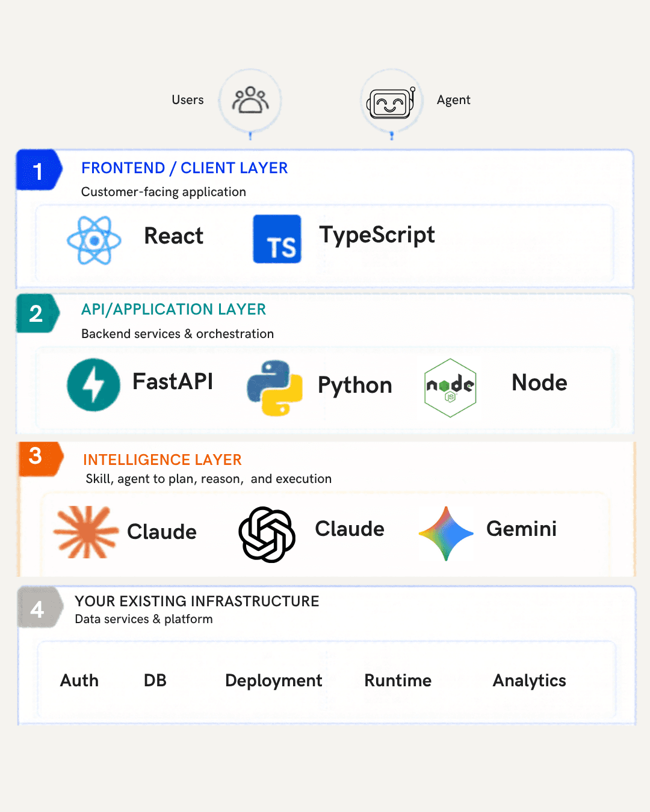The image size is (650, 812).
Task: Select the TypeScript TS logo
Action: tap(277, 239)
